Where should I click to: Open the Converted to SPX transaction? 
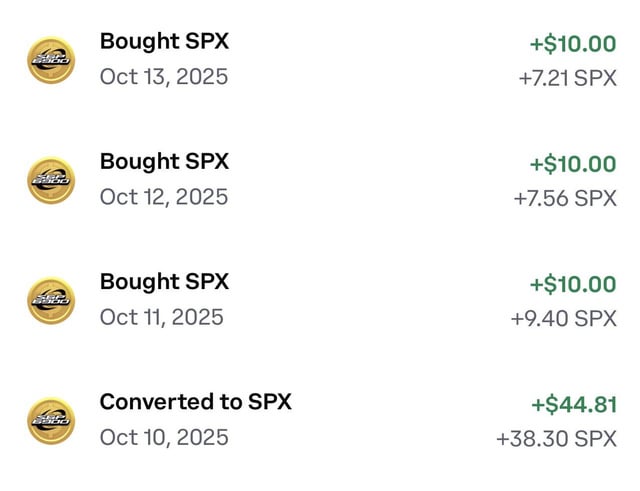195,402
